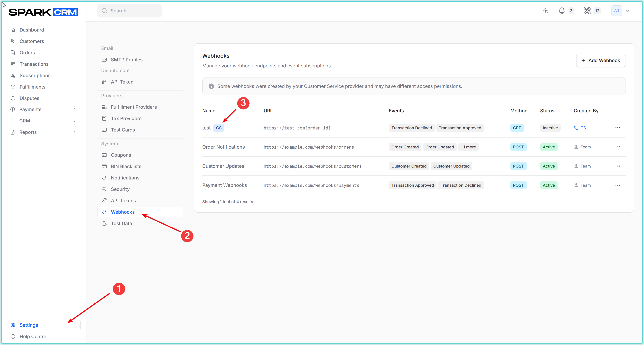
Task: Open the Security settings page
Action: tap(120, 189)
